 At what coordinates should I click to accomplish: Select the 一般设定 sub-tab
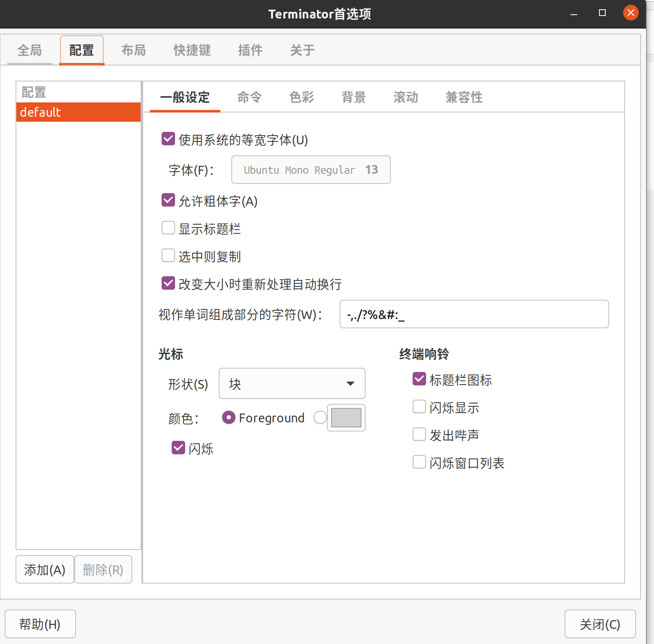185,97
